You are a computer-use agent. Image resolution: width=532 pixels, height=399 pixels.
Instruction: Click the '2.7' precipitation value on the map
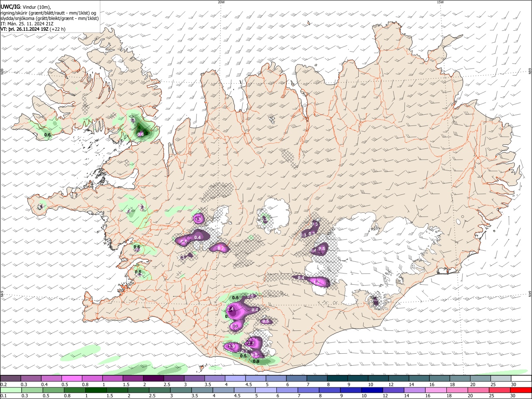tap(251, 344)
